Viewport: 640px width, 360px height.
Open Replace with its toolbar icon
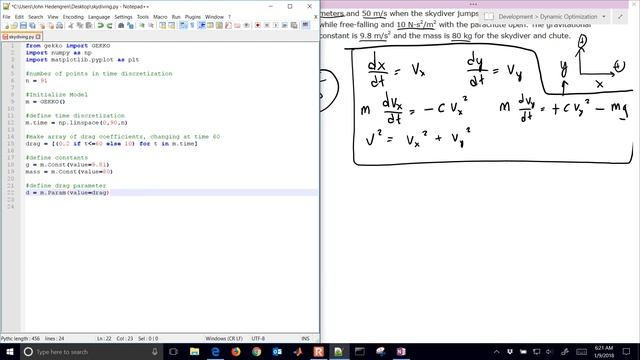pos(130,25)
